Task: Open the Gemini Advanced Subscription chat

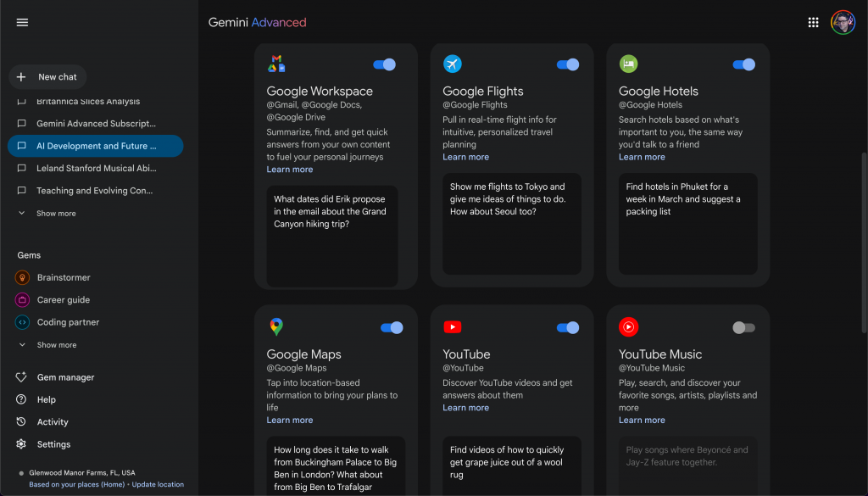Action: 96,124
